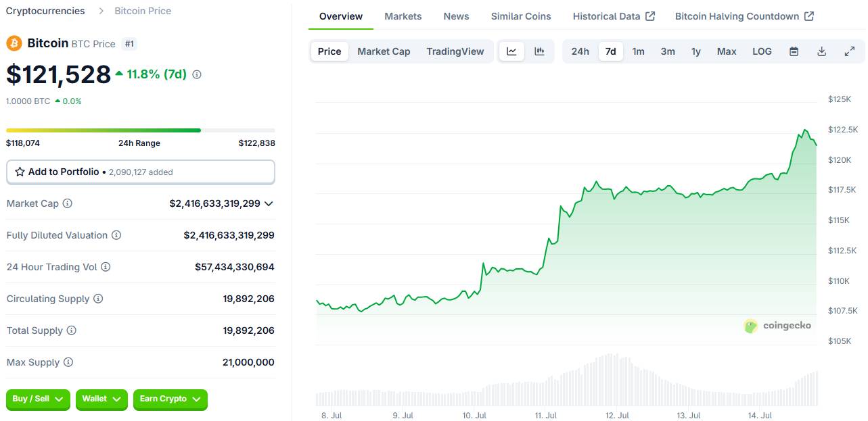Screen dimensions: 868x421
Task: Go to Cryptocurrencies breadcrumb link
Action: click(x=45, y=11)
